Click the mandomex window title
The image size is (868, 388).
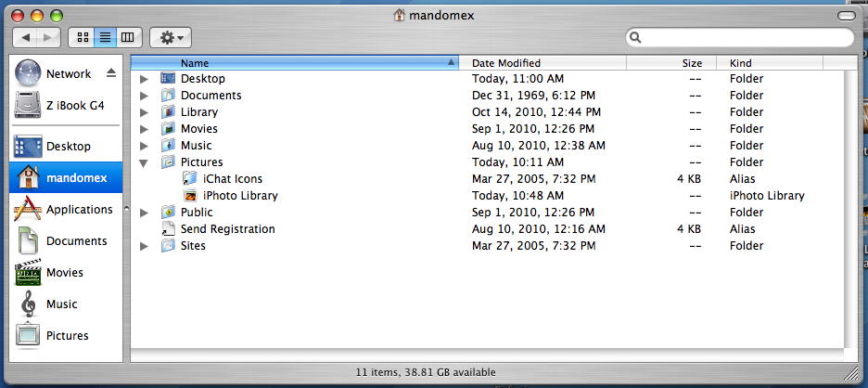click(441, 16)
